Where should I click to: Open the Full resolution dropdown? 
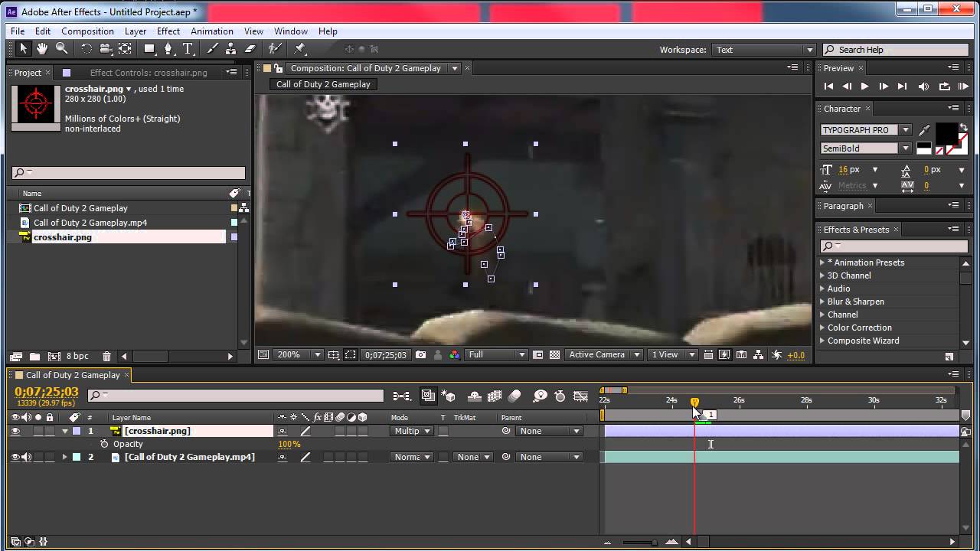tap(497, 355)
